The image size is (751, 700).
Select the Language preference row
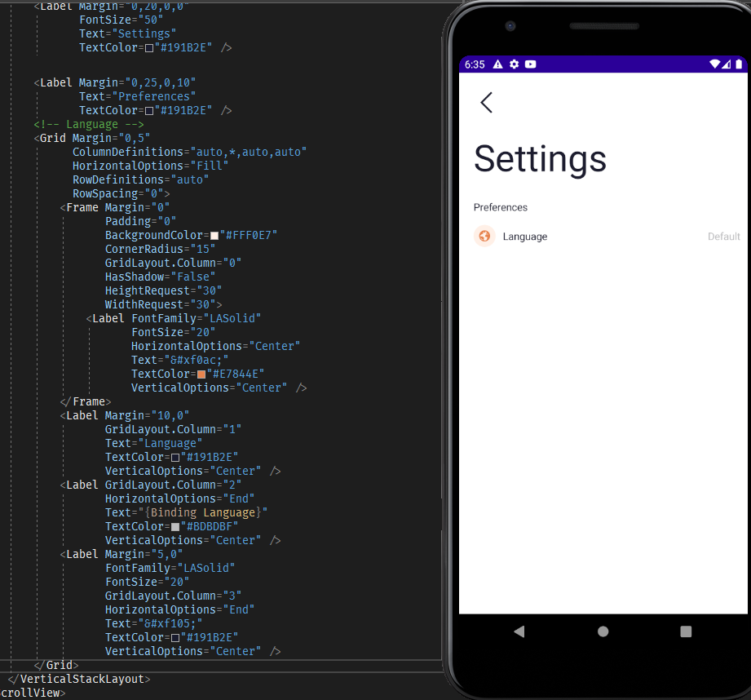click(525, 236)
